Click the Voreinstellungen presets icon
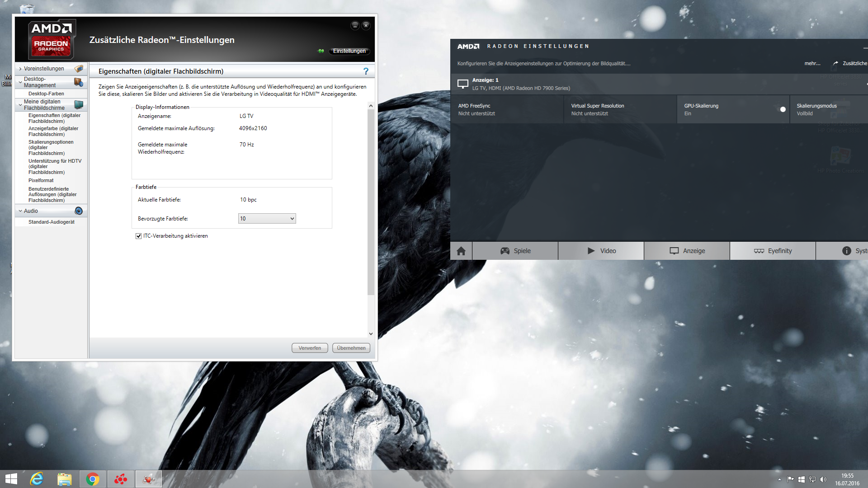Image resolution: width=868 pixels, height=488 pixels. tap(79, 69)
